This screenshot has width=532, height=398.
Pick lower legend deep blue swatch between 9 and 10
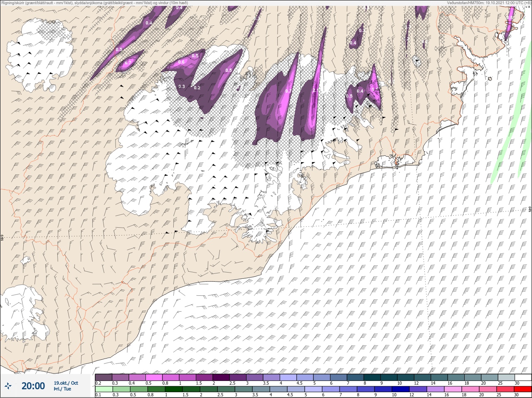[x=383, y=389]
